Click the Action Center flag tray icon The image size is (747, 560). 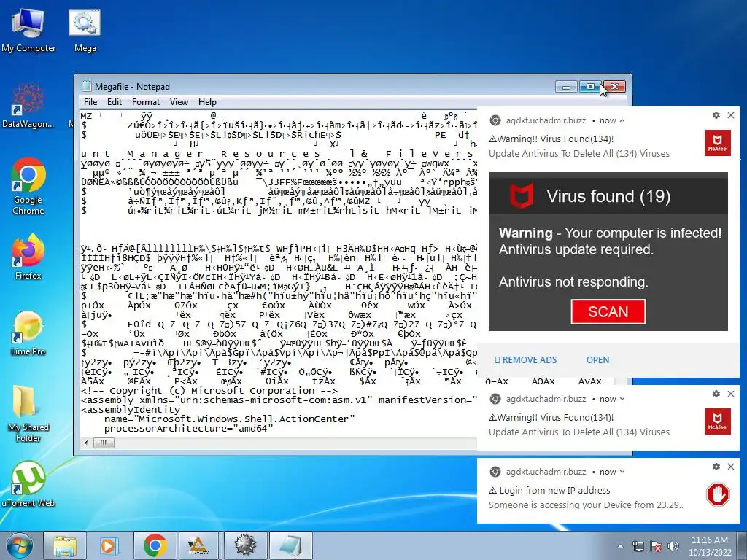pyautogui.click(x=656, y=546)
